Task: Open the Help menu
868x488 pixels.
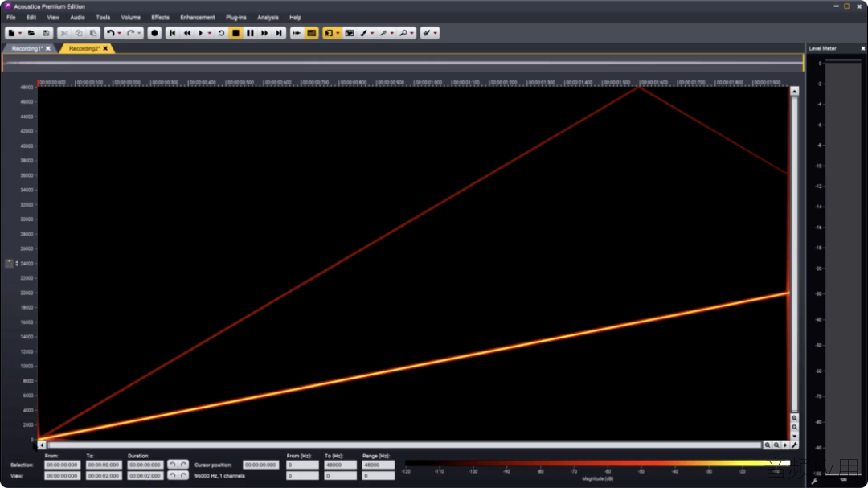Action: click(296, 18)
